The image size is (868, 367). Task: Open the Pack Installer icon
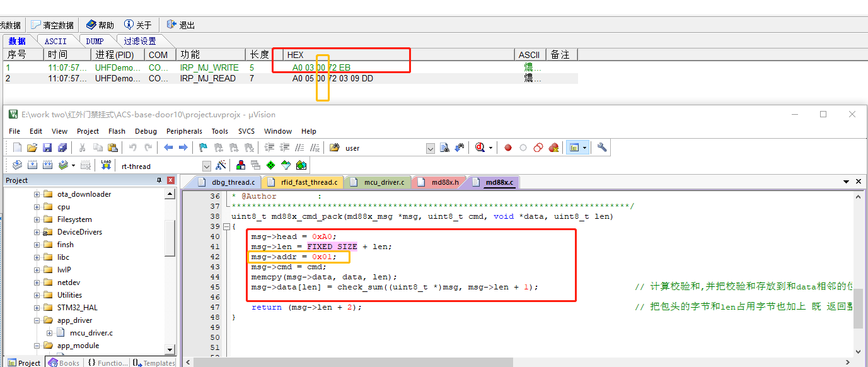tap(301, 165)
